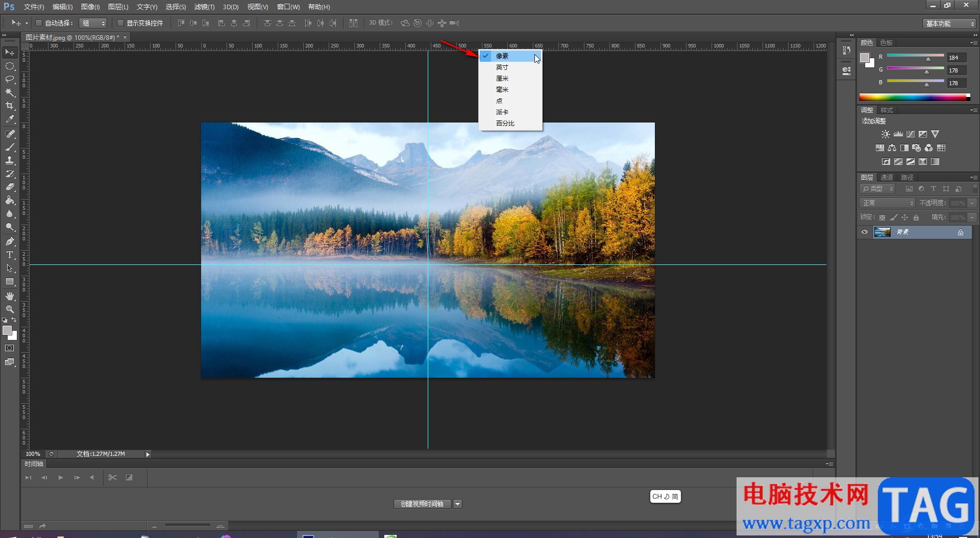Screen dimensions: 980x538
Task: Select the Horizontal Type tool
Action: point(10,254)
